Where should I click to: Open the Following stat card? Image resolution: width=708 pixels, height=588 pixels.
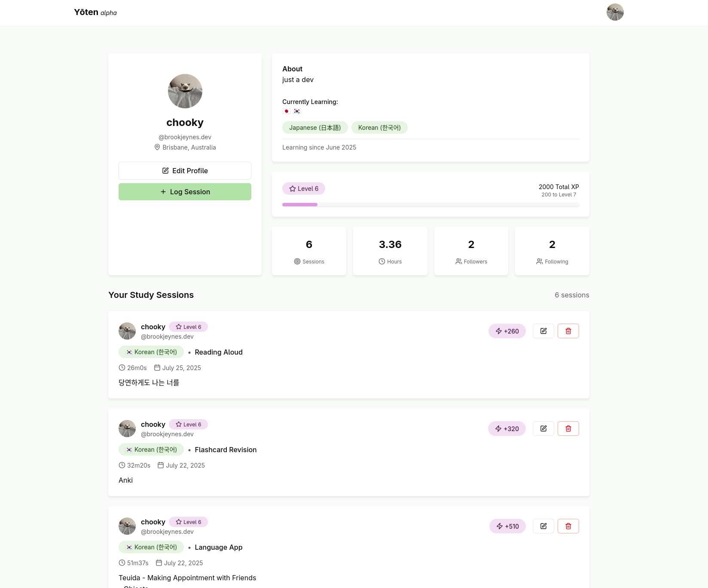(552, 251)
